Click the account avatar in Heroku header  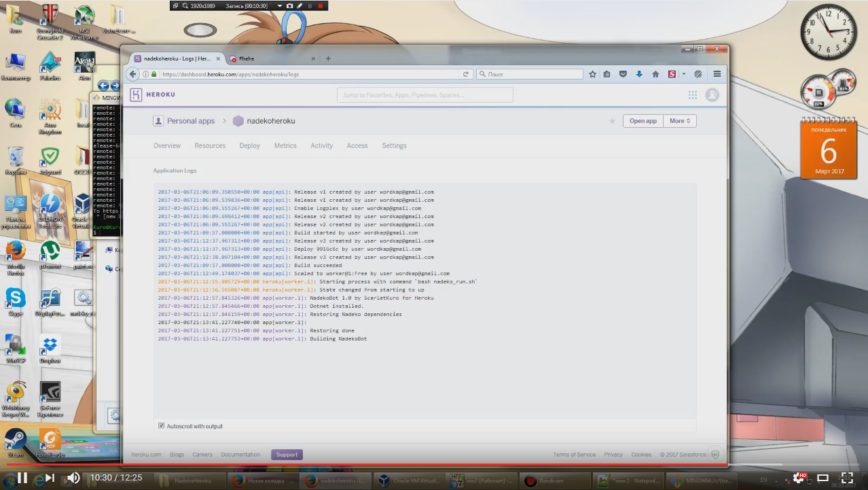(712, 95)
